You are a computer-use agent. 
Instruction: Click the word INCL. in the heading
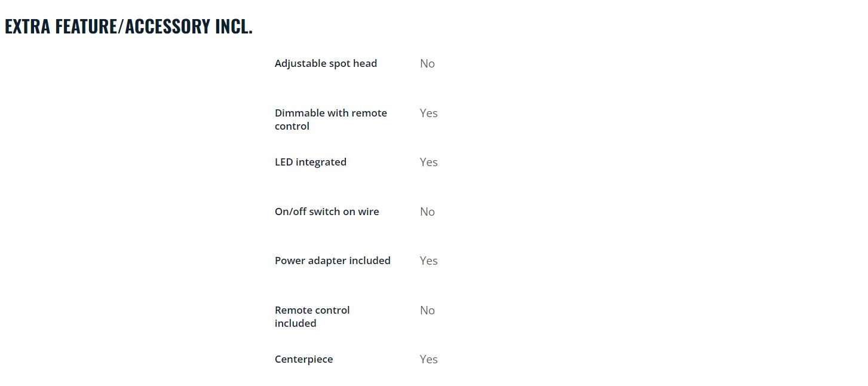coord(234,27)
